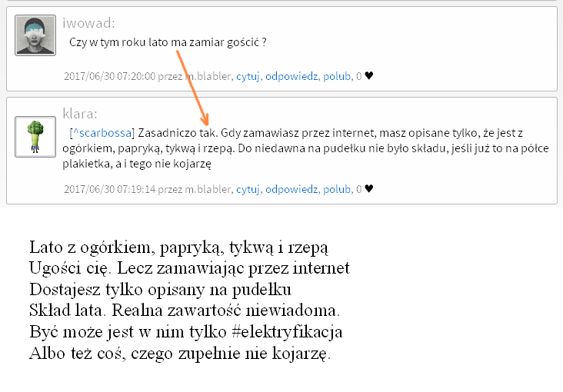Viewport: 563px width, 392px height.
Task: Click klara's broccoli avatar picture
Action: click(x=35, y=137)
